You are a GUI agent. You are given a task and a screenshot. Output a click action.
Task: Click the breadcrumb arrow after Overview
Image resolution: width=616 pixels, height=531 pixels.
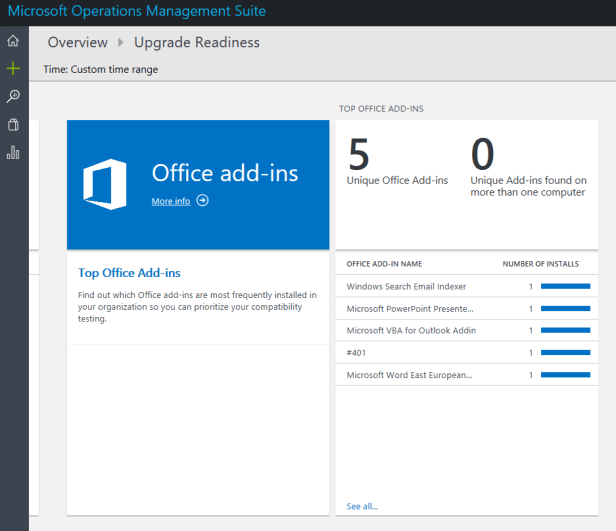(x=121, y=43)
